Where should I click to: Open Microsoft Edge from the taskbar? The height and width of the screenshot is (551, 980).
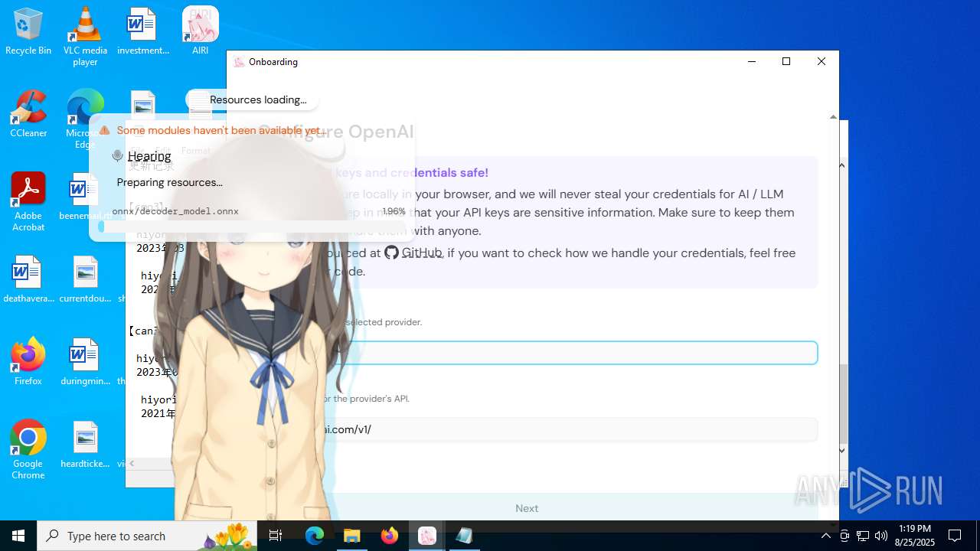pyautogui.click(x=315, y=536)
